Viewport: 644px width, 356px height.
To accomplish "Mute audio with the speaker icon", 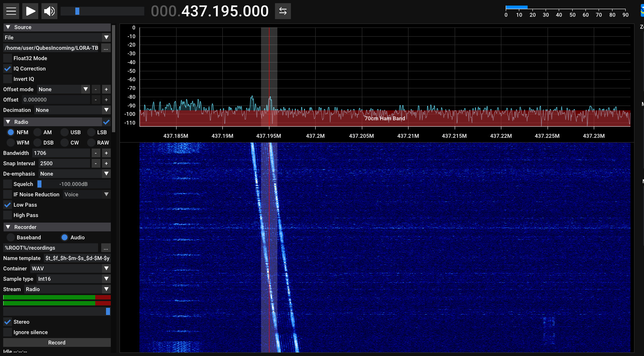I will pyautogui.click(x=49, y=11).
